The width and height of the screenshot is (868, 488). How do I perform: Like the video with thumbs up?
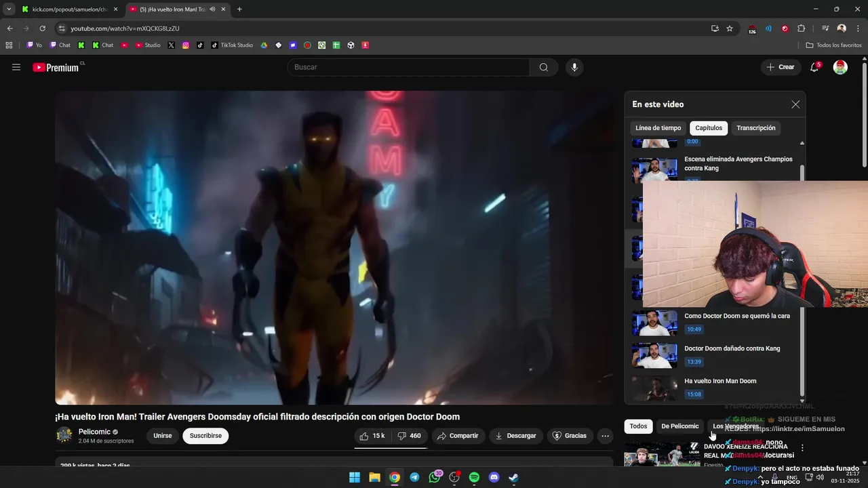point(373,436)
